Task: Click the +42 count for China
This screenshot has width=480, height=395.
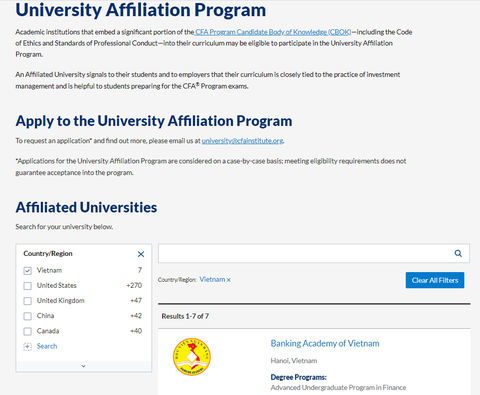Action: coord(136,316)
